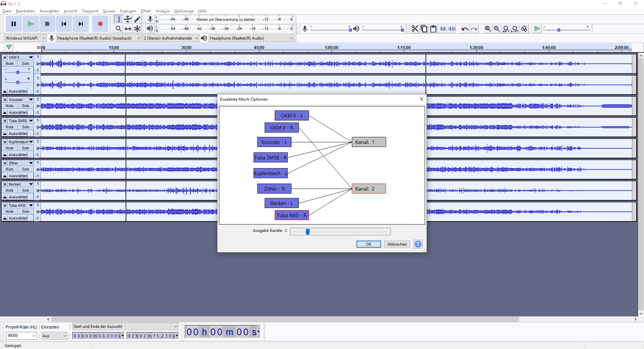Confirm the mix dialog with OK
644x349 pixels.
pos(368,244)
